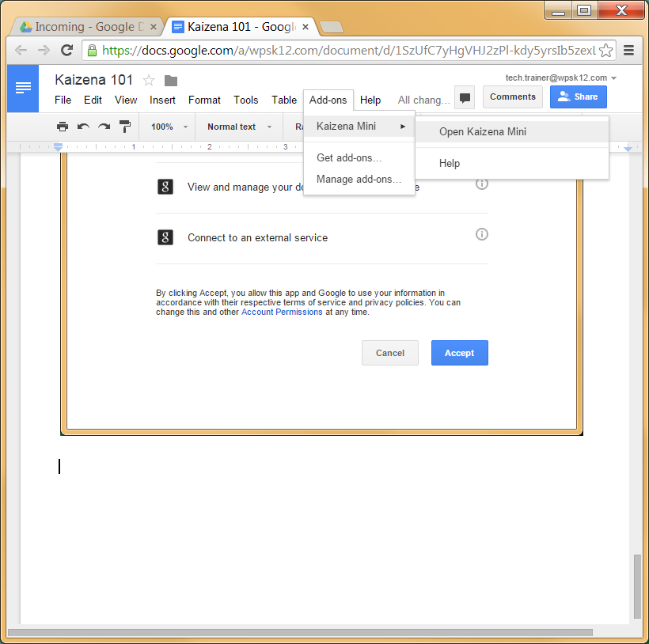
Task: Go forward in browser history
Action: [x=44, y=51]
